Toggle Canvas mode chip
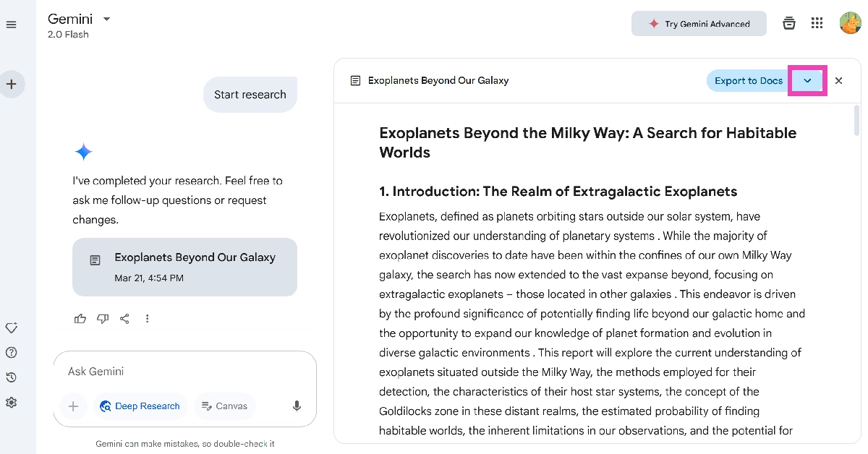 click(x=224, y=406)
